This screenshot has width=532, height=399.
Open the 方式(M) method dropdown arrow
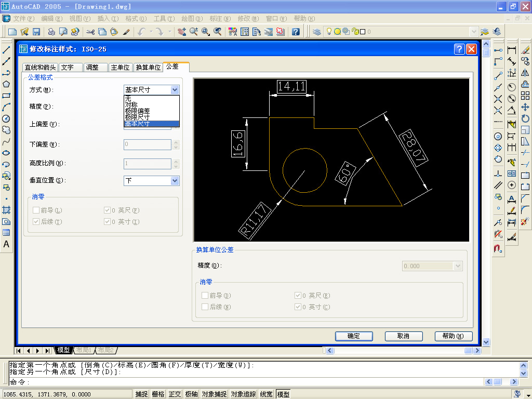coord(175,90)
